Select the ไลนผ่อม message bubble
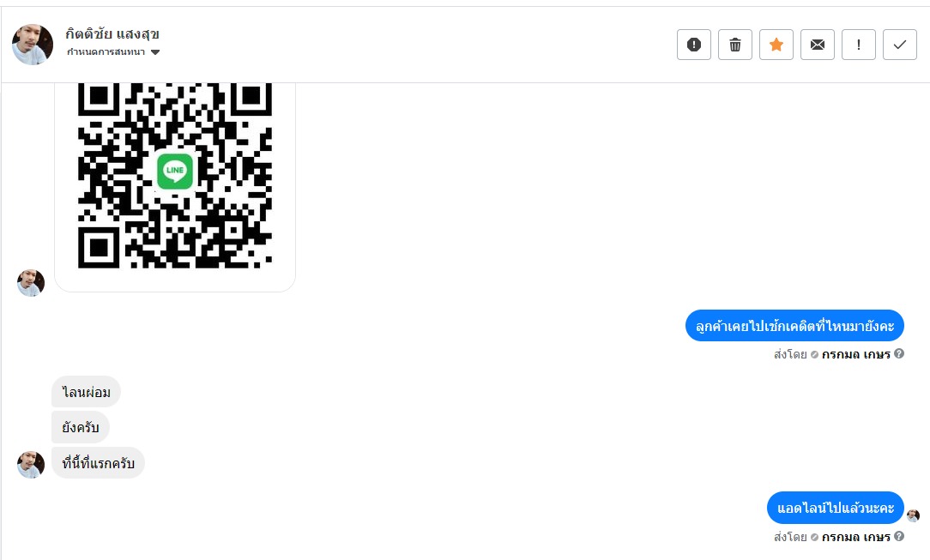Screen dimensions: 930x560 pyautogui.click(x=86, y=392)
